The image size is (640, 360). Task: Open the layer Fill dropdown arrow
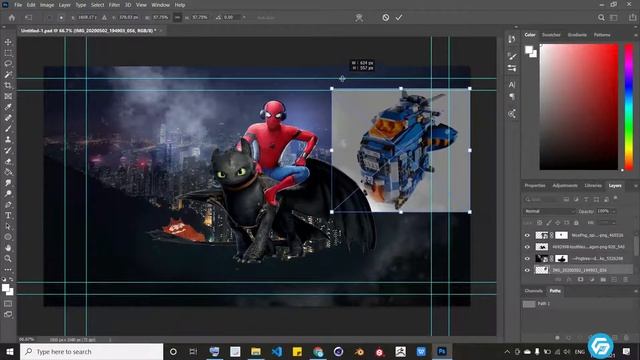[x=613, y=223]
